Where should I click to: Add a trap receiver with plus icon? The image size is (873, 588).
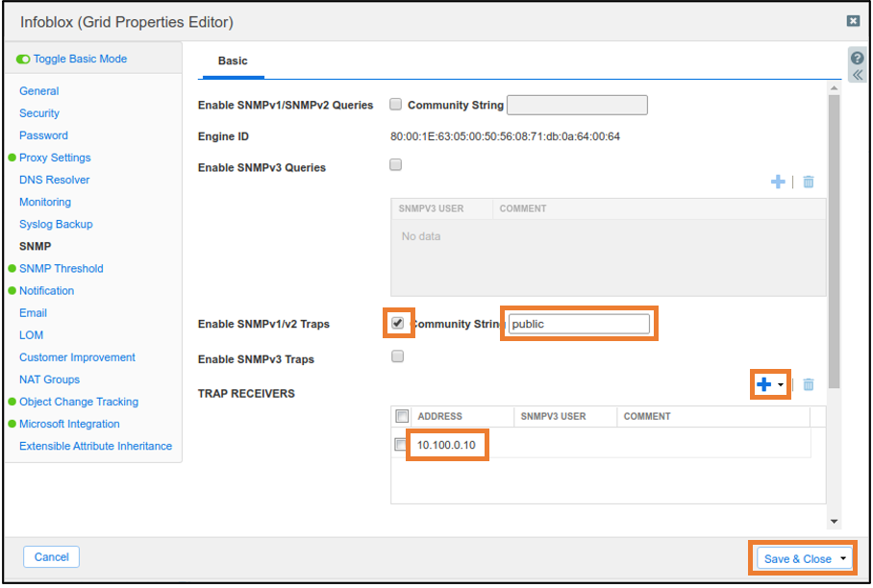point(763,384)
